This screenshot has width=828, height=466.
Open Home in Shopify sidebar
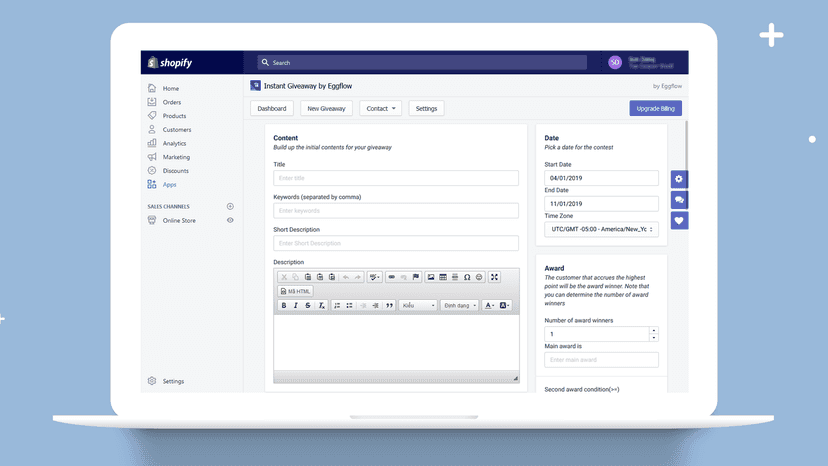pyautogui.click(x=171, y=88)
